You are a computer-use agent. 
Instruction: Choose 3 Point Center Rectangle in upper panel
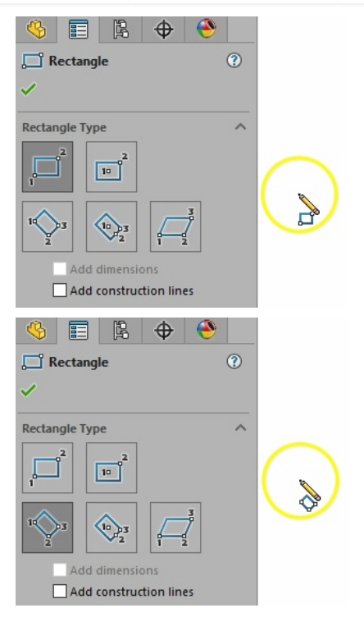coord(111,226)
